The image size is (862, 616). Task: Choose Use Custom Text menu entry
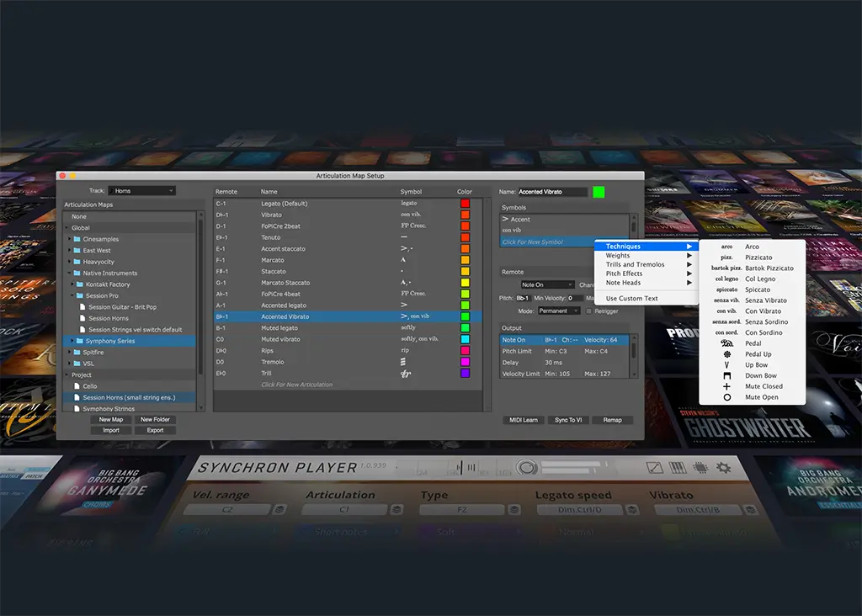coord(631,299)
